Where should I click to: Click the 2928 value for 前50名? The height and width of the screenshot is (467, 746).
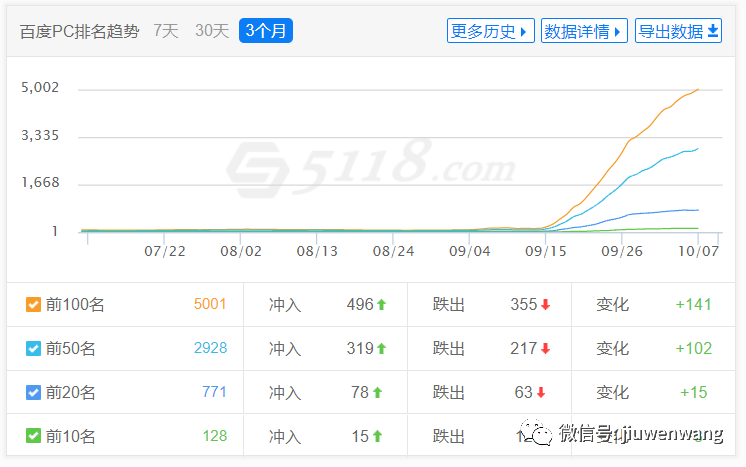click(210, 348)
